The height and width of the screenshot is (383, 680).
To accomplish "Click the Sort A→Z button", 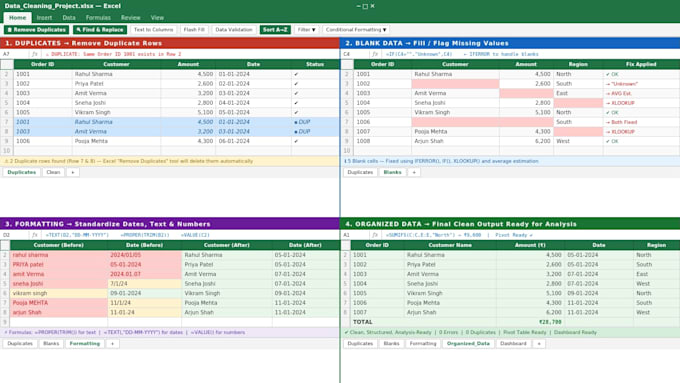I will (275, 29).
